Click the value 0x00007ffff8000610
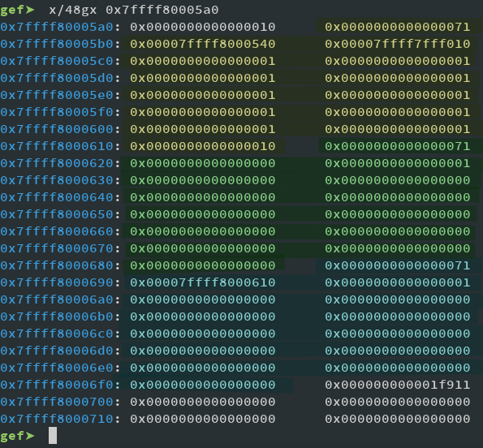 (x=203, y=282)
